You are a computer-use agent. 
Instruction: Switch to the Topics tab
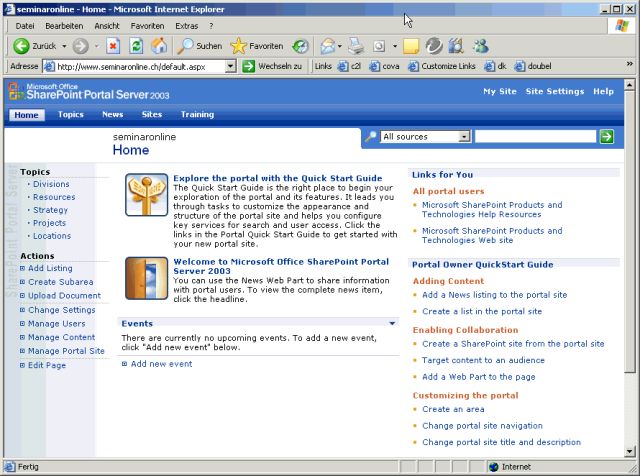pyautogui.click(x=71, y=115)
